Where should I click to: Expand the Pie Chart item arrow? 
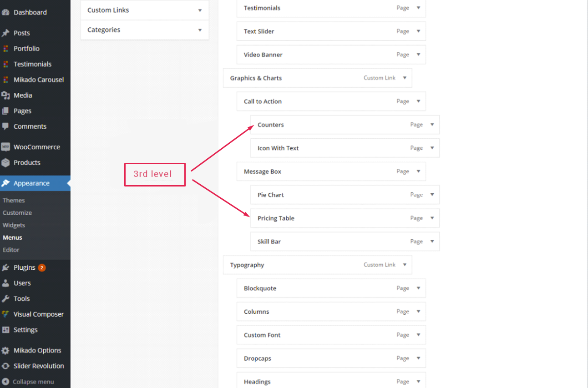[432, 195]
